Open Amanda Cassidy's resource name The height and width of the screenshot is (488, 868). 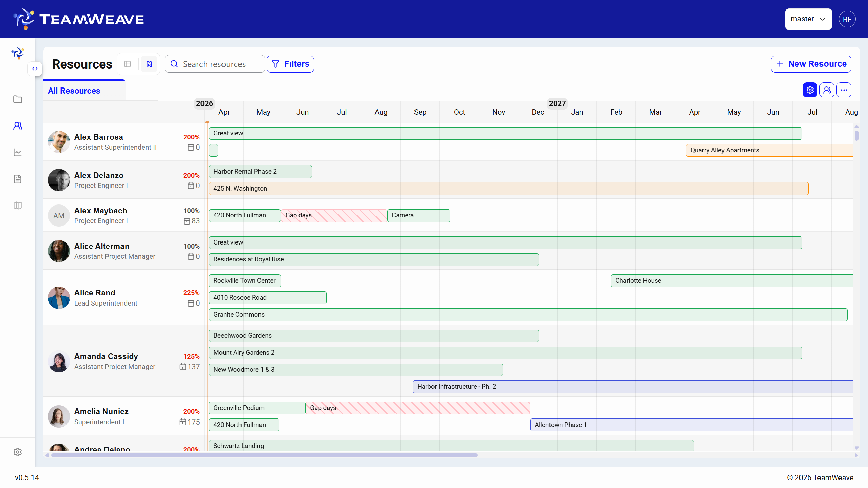(106, 356)
